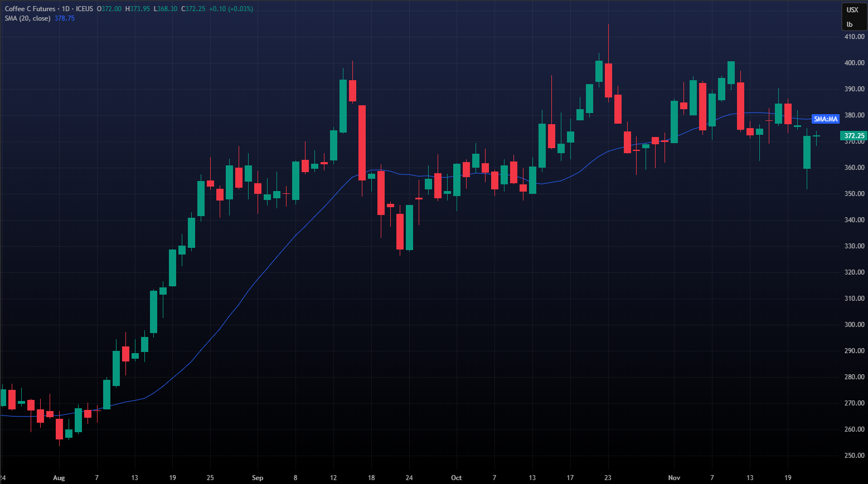Click the ICEUS exchange label in title
The width and height of the screenshot is (868, 484).
[x=84, y=9]
